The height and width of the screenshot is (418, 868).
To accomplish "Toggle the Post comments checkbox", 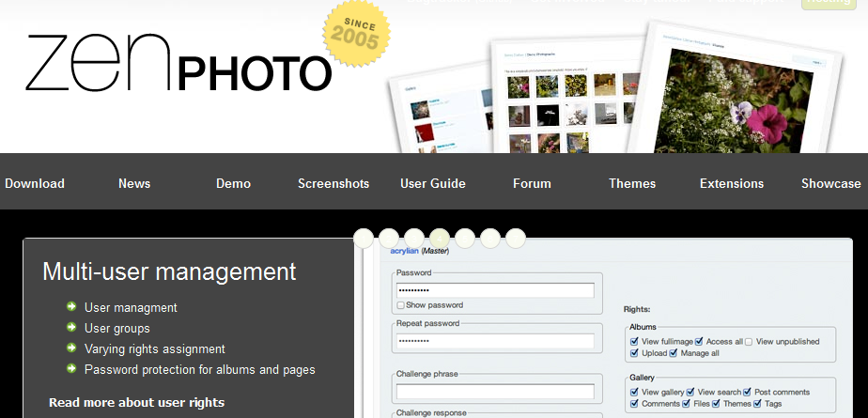I will [748, 392].
